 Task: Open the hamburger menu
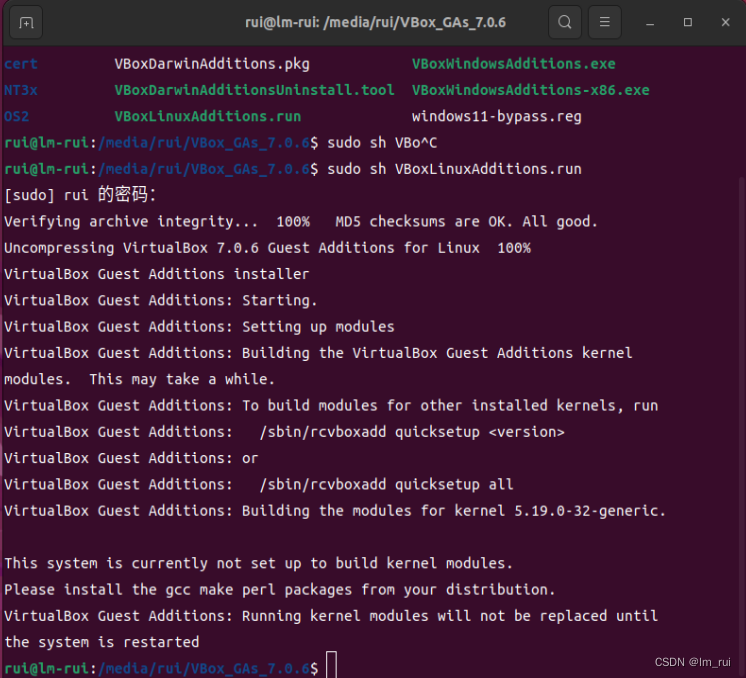tap(605, 22)
